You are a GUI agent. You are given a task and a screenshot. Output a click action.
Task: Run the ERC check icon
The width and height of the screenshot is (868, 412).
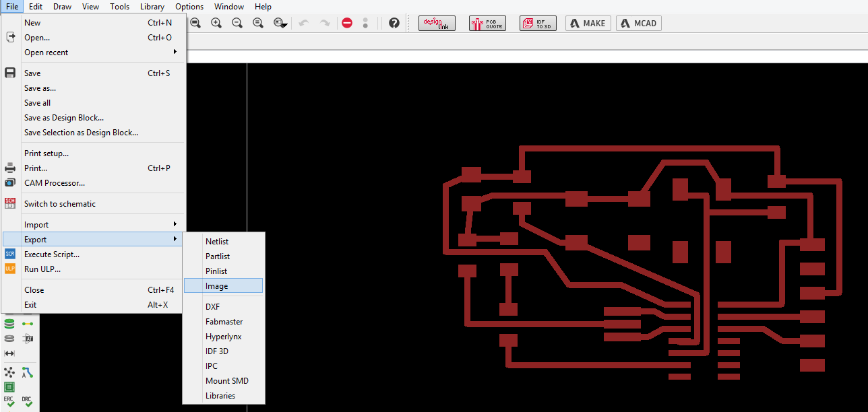[x=9, y=402]
